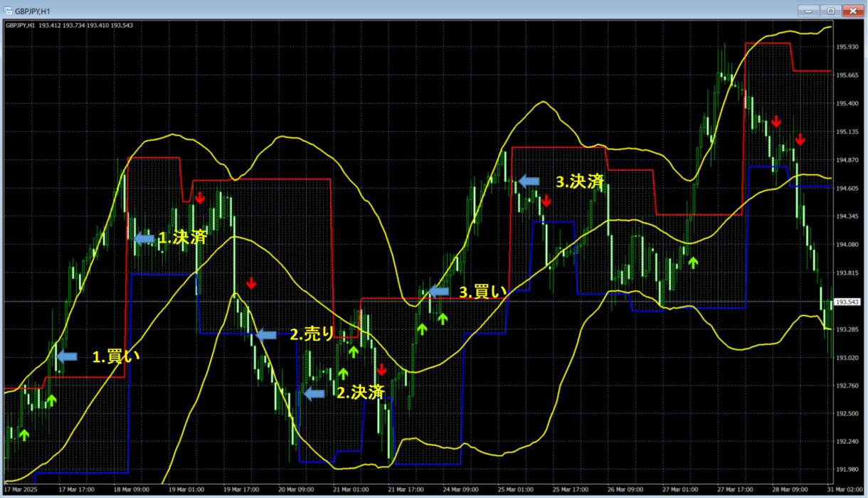This screenshot has width=868, height=498.
Task: Select price level 192.500 on the scale
Action: click(847, 414)
